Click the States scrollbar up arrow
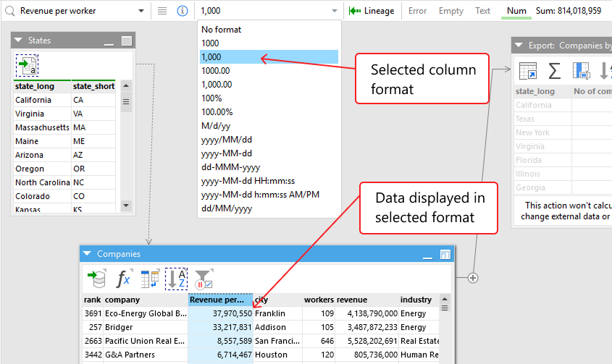 126,86
